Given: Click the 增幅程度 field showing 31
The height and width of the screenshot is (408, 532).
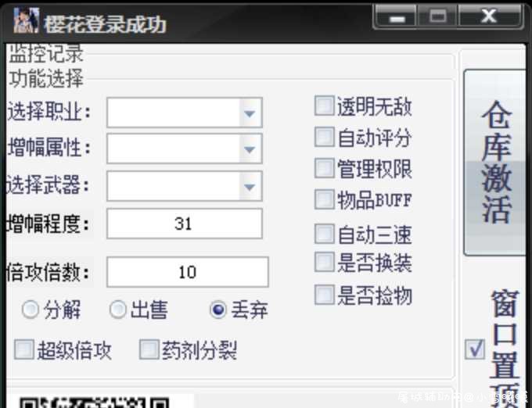Looking at the screenshot, I should coord(184,224).
